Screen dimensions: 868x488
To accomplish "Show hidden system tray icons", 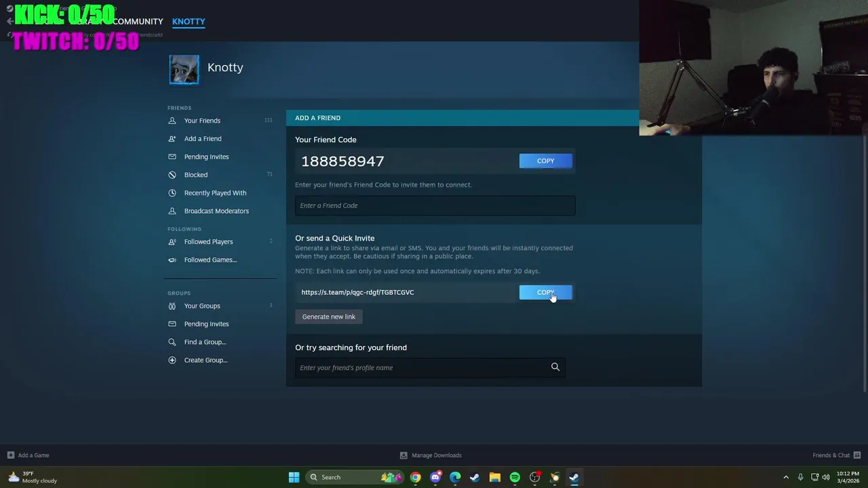I will coord(786,477).
